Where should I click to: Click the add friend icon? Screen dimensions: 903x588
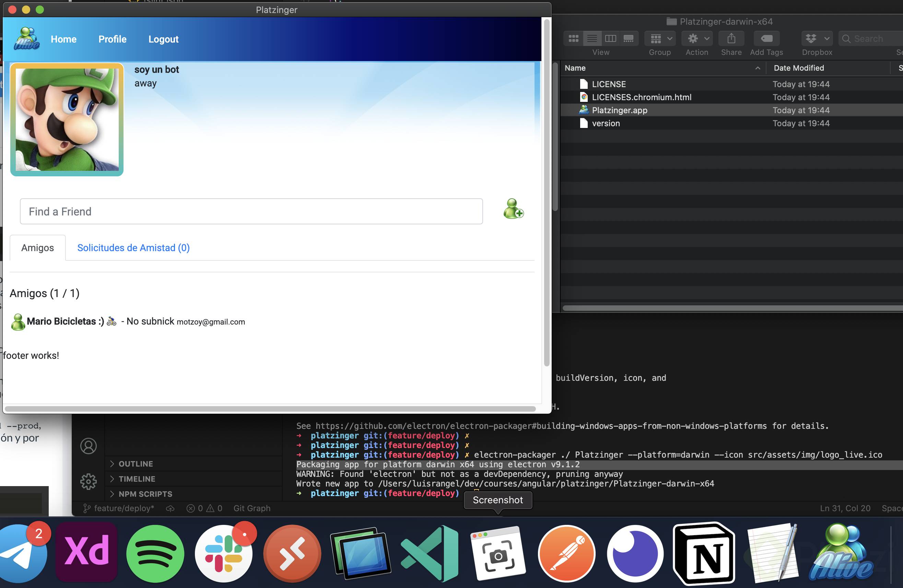click(513, 209)
